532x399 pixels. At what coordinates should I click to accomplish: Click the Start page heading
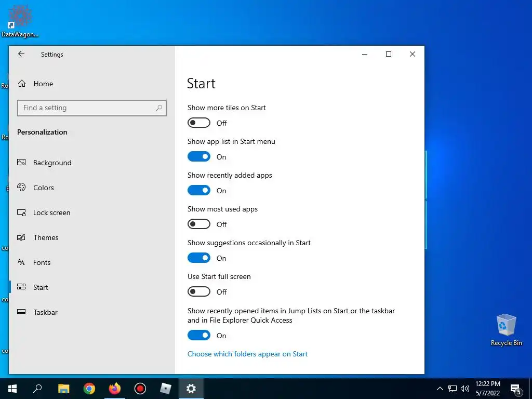(201, 84)
